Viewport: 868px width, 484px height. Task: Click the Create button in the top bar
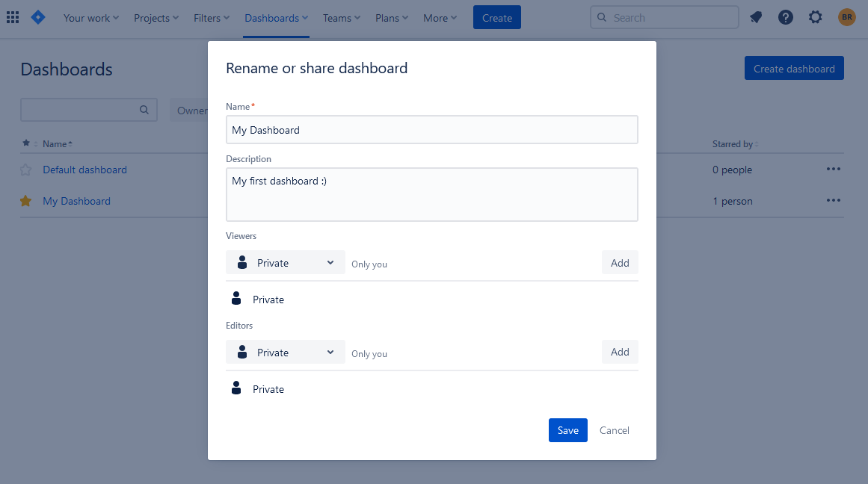pyautogui.click(x=497, y=18)
